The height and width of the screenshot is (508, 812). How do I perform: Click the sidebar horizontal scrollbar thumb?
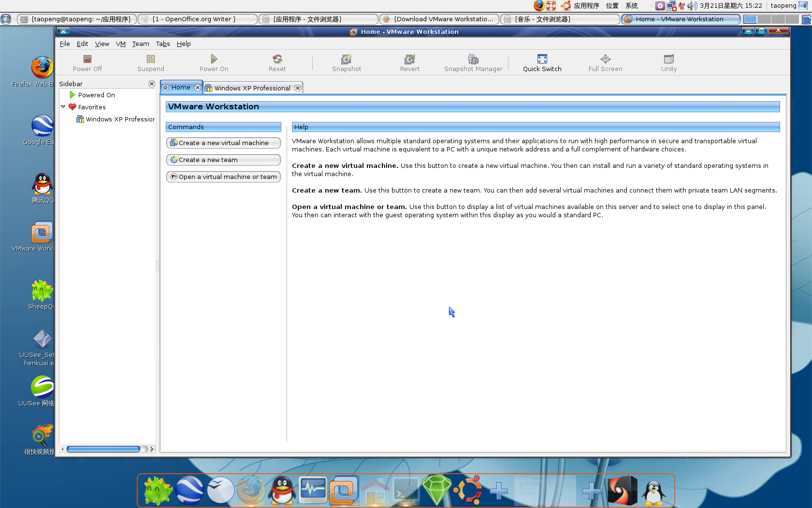[x=103, y=449]
